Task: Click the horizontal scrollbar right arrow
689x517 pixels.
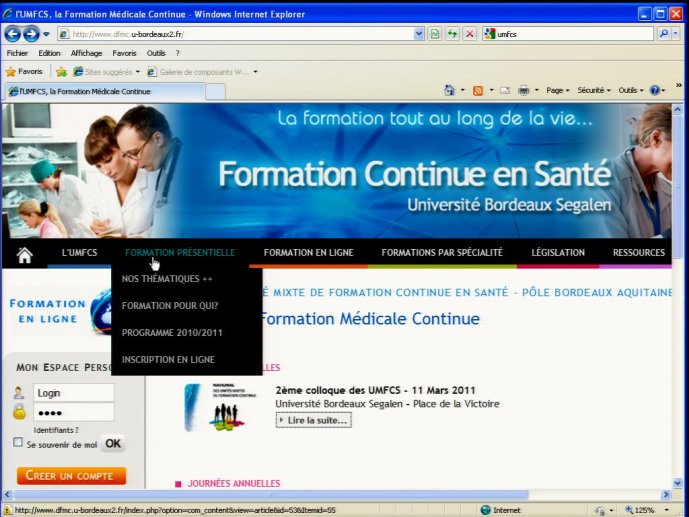Action: [666, 495]
